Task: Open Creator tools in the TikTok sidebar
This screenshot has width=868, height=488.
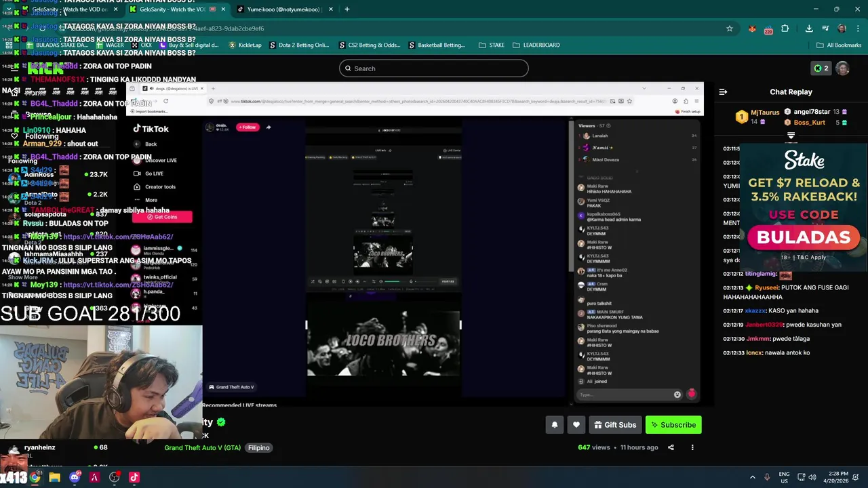Action: (x=155, y=187)
